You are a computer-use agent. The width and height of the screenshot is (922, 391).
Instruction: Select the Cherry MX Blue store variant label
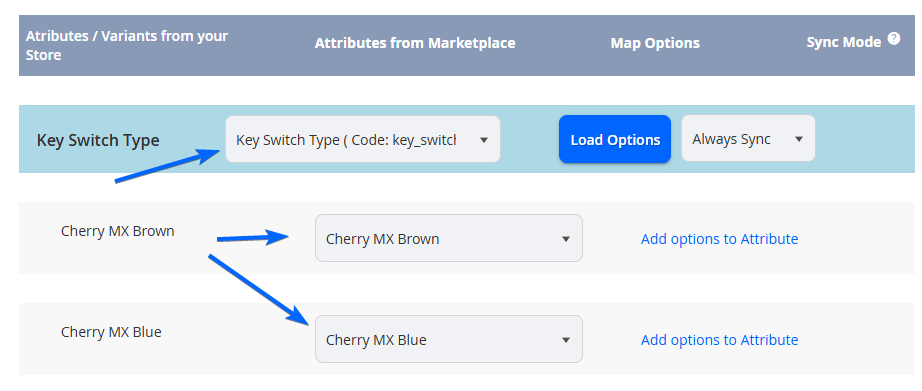(111, 332)
